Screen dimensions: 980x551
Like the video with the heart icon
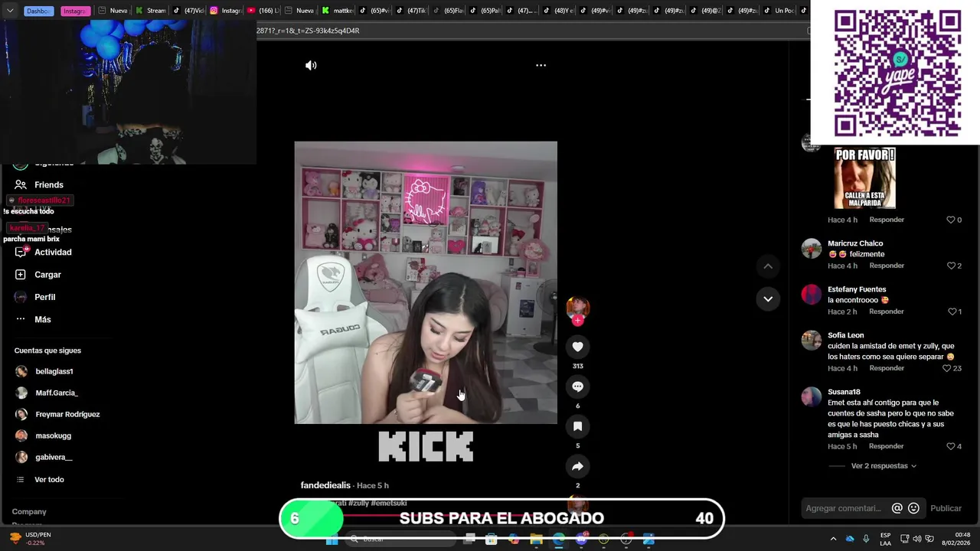[577, 347]
